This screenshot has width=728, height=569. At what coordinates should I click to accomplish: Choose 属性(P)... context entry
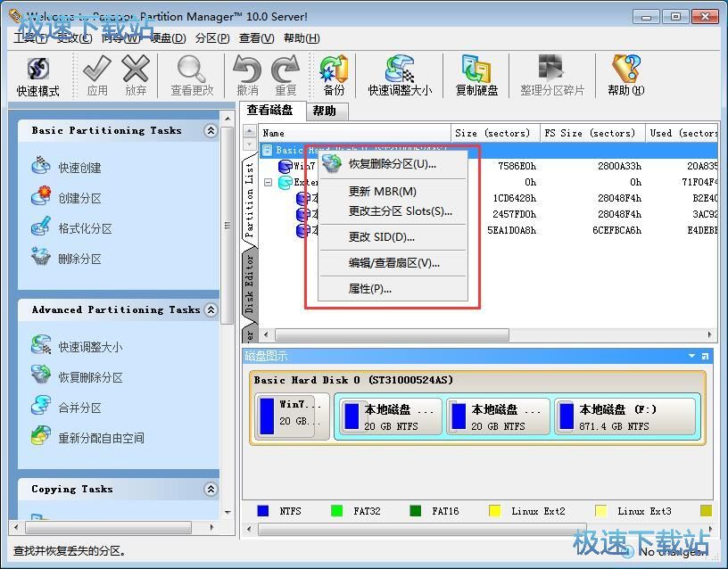(393, 289)
